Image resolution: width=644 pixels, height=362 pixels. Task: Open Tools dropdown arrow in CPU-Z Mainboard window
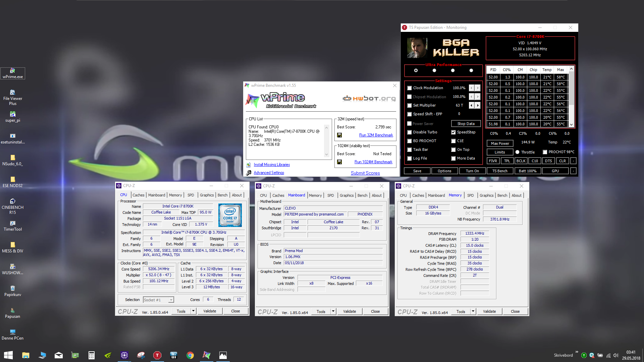(333, 311)
